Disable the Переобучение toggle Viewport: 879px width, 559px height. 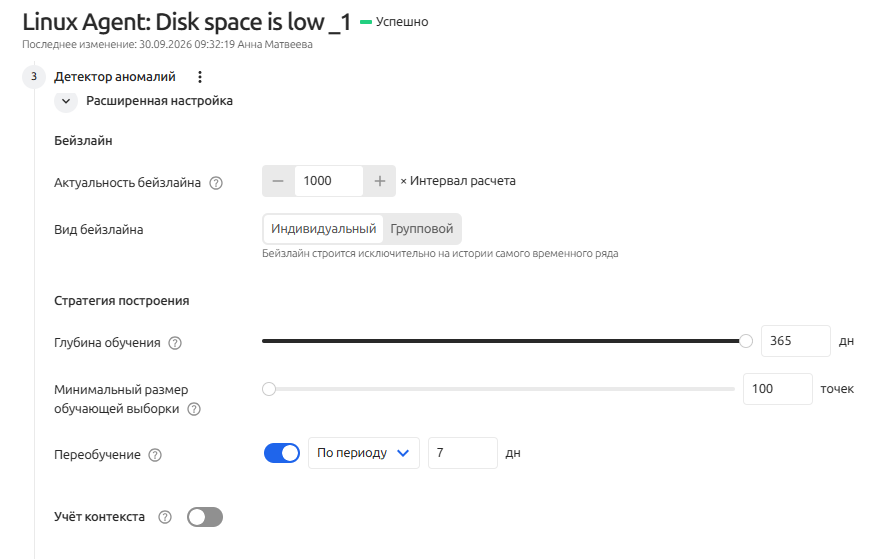[x=281, y=453]
